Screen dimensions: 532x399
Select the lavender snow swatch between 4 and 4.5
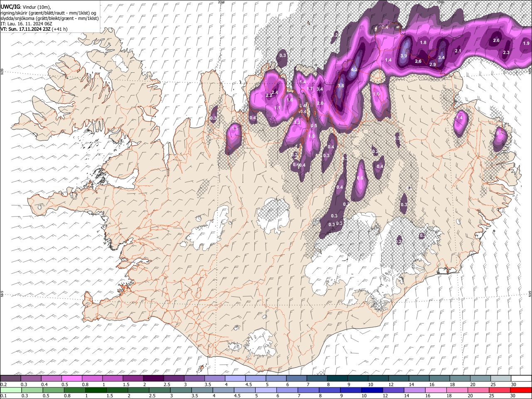click(235, 379)
